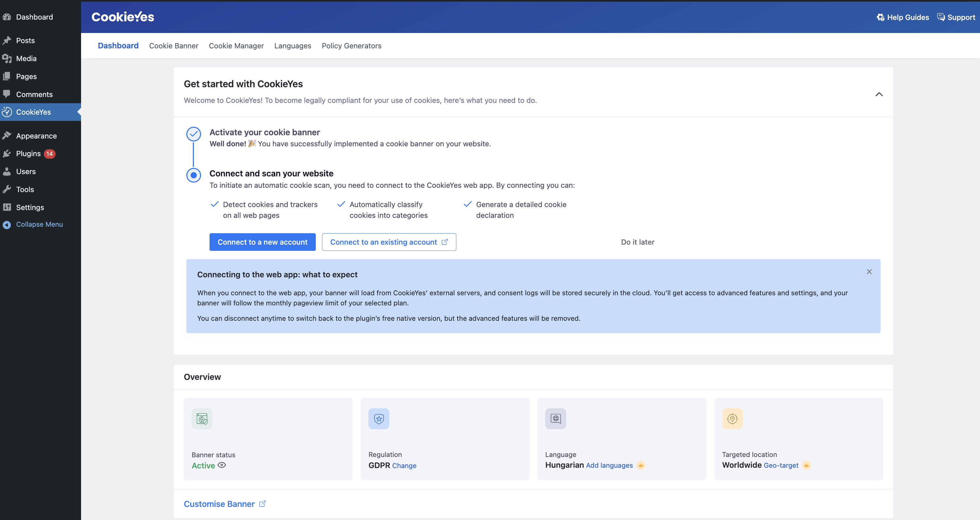
Task: Open Support link in header
Action: (x=956, y=18)
